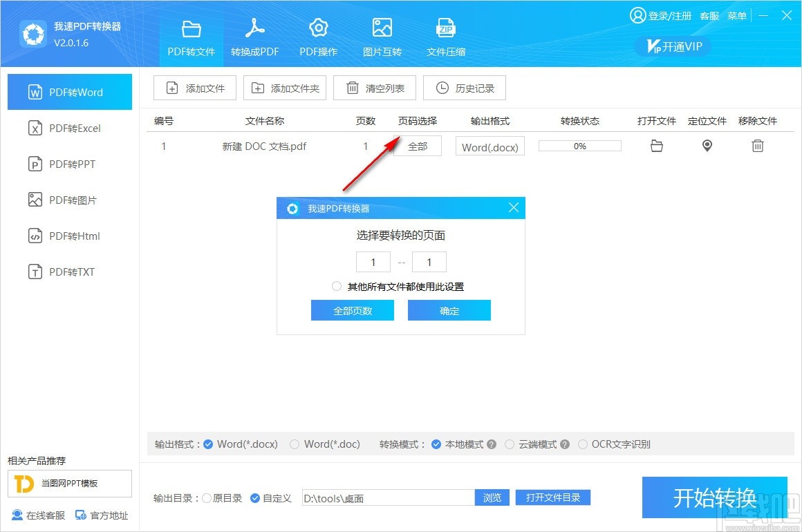802x532 pixels.
Task: Open the 菜单 menu
Action: click(x=737, y=15)
